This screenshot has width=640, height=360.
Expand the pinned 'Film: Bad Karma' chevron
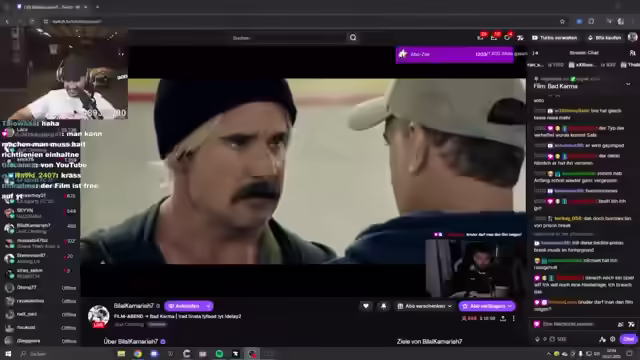point(628,84)
